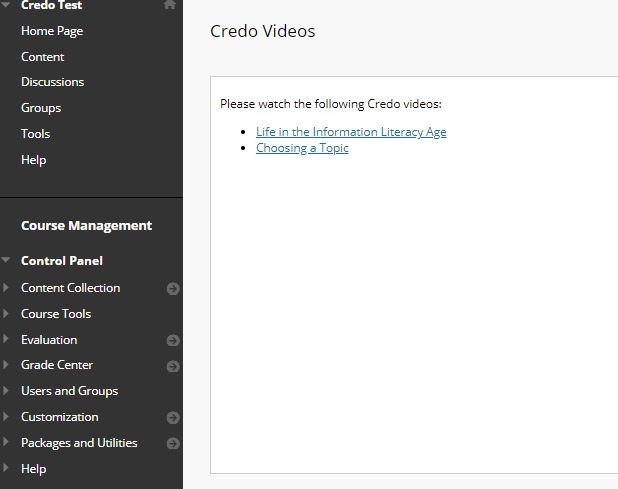
Task: Click the Credo Videos page title
Action: click(262, 31)
